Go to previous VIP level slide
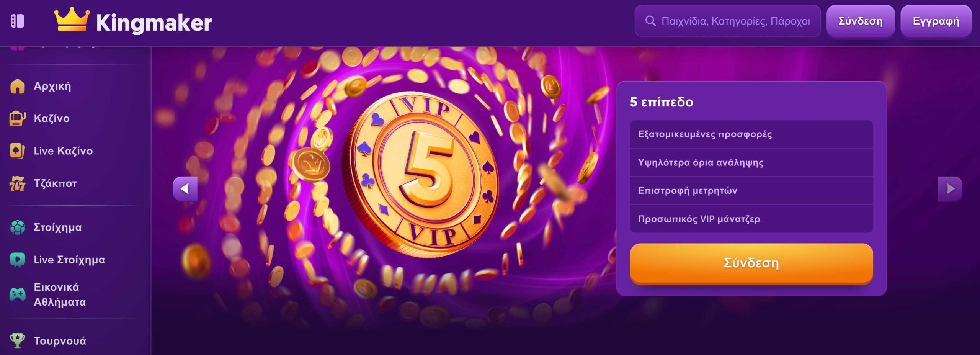 (185, 189)
